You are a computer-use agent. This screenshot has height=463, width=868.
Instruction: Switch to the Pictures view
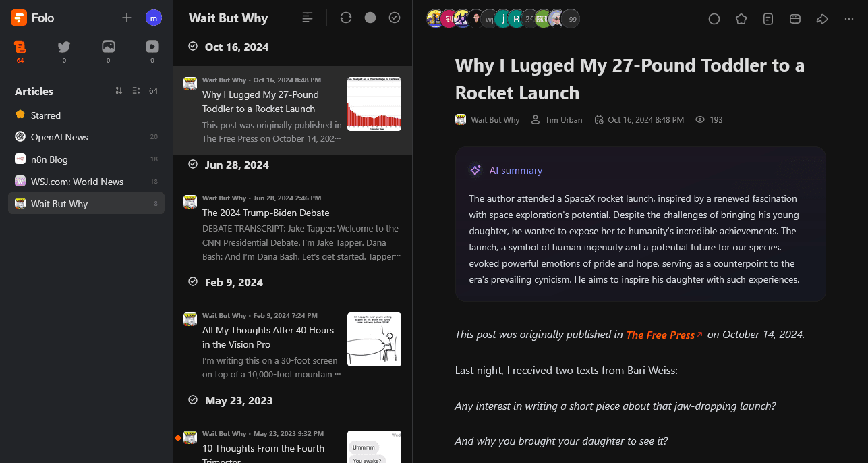(x=108, y=47)
